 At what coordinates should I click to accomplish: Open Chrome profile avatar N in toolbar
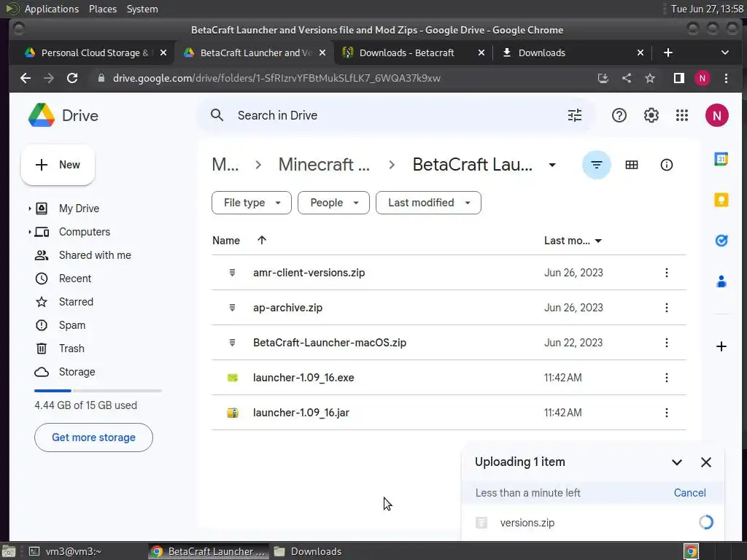click(703, 78)
